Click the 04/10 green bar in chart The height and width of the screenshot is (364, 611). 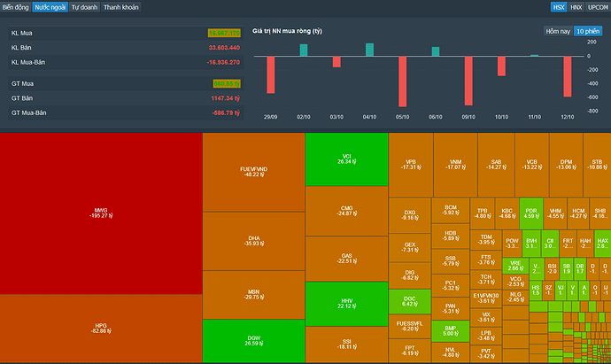coord(369,50)
